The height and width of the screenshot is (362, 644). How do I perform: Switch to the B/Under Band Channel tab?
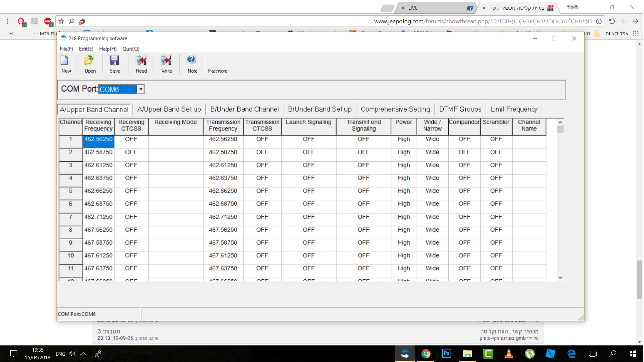pyautogui.click(x=244, y=109)
